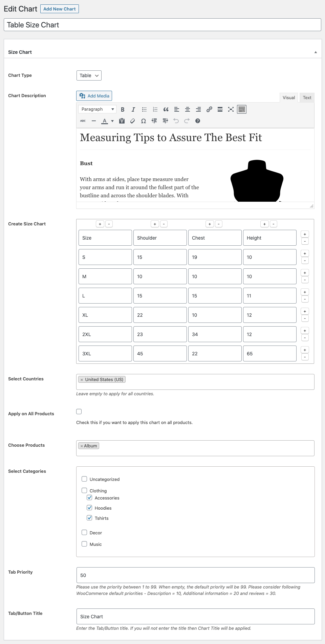Collapse the Size Chart panel arrow
Image resolution: width=325 pixels, height=644 pixels.
click(316, 52)
